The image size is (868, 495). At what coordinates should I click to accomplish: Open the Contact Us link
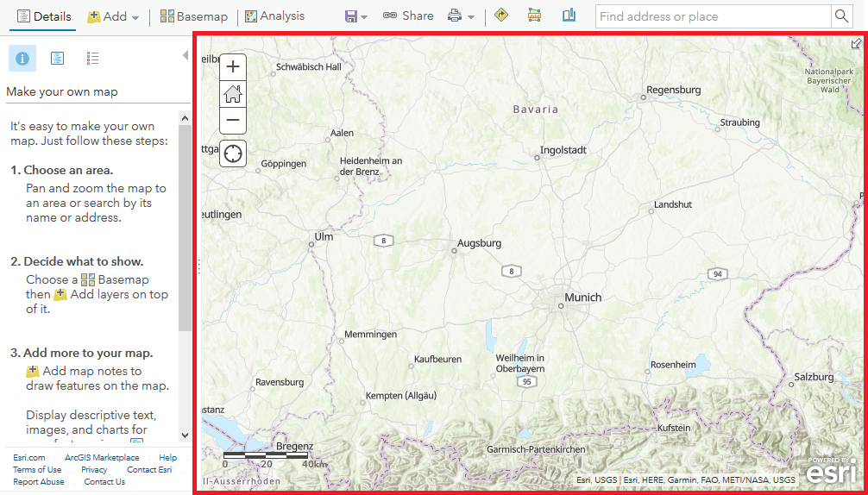[104, 482]
